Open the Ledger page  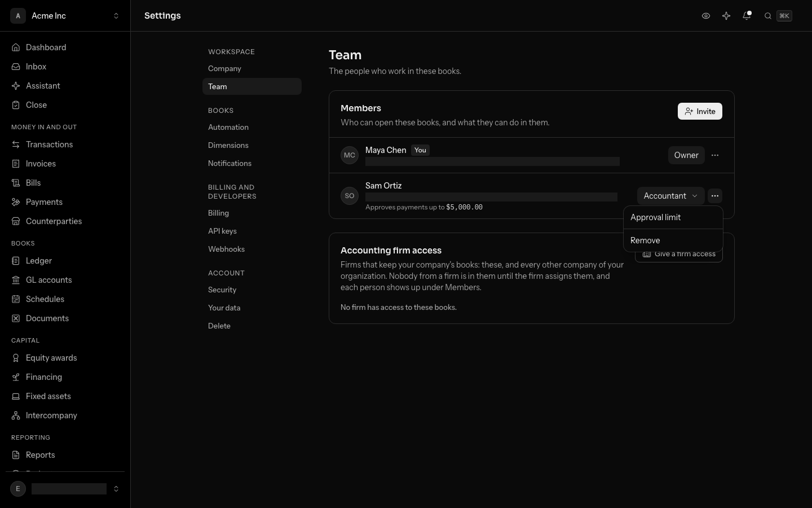[x=65, y=261]
